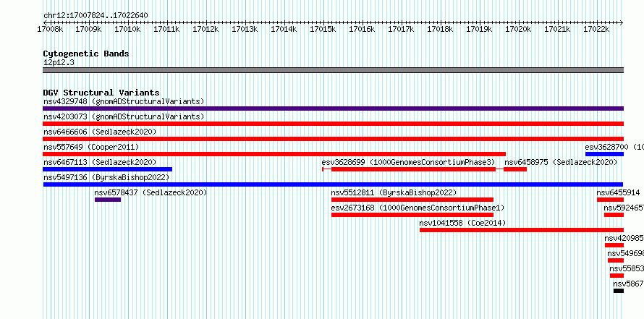Open the nsv5497136 ByrskaBishop2022 label
This screenshot has width=644, height=319.
[106, 177]
